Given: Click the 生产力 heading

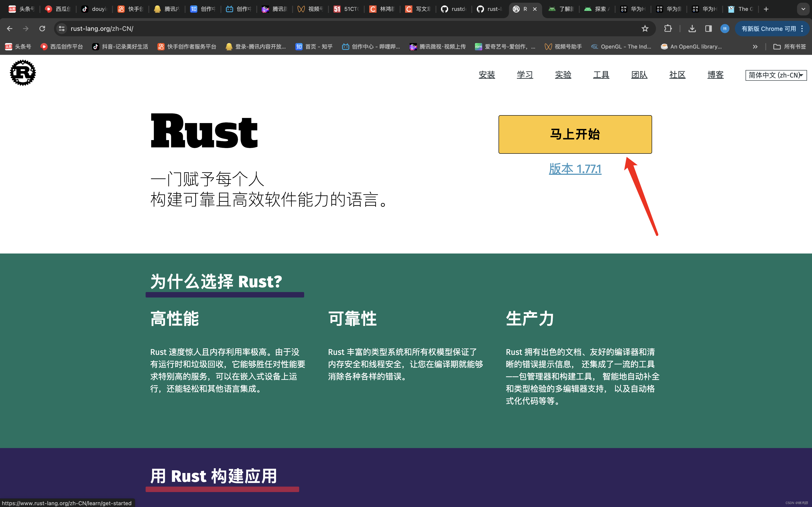Looking at the screenshot, I should (530, 319).
